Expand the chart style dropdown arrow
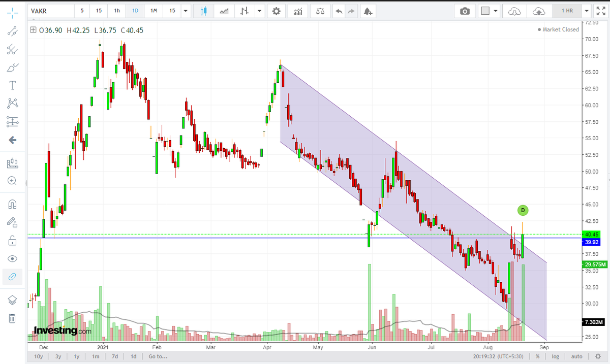This screenshot has height=364, width=610. point(260,11)
